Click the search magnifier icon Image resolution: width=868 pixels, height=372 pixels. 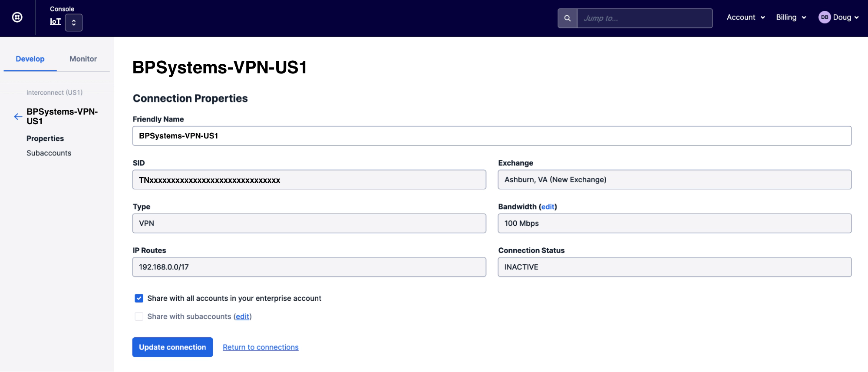tap(567, 18)
